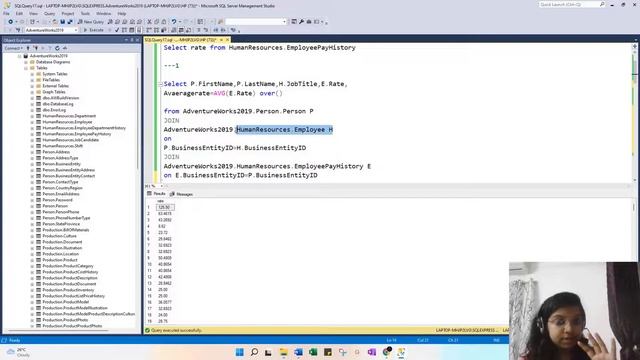Select HumanResources.EmployeePayHistory in the tree
Viewport: 640px width, 360px height.
tap(77, 134)
